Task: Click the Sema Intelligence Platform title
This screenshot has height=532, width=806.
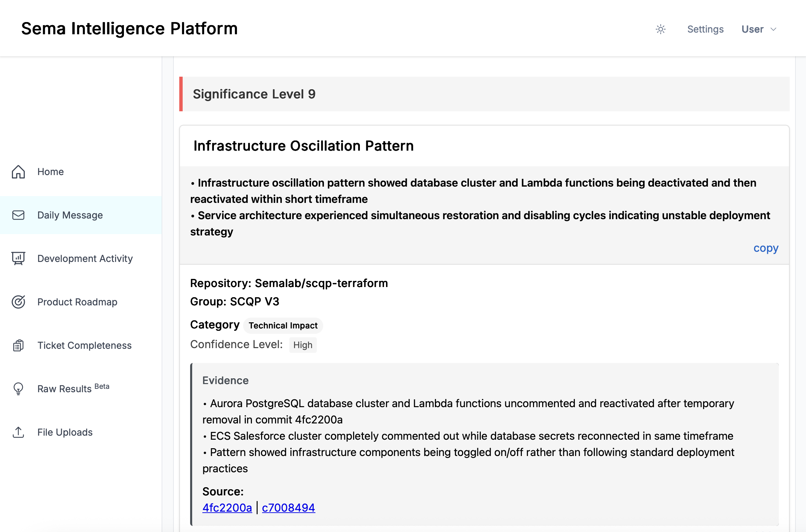Action: 129,28
